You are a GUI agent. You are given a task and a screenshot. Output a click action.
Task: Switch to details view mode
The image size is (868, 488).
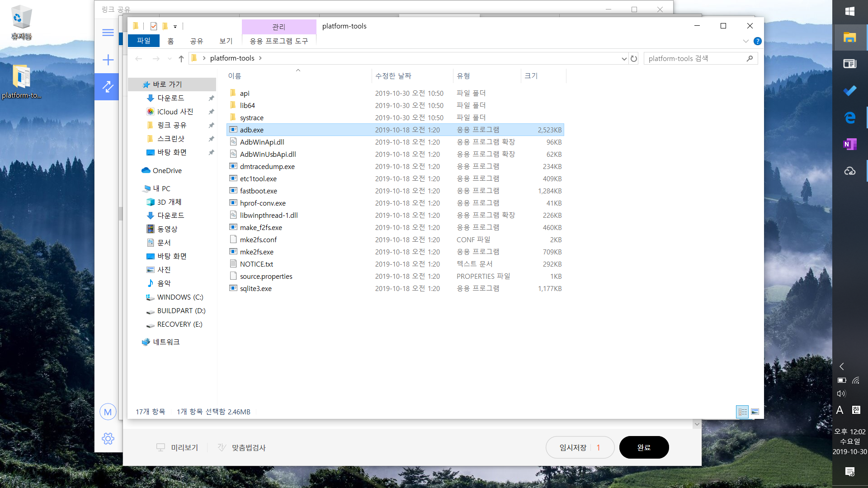pyautogui.click(x=742, y=412)
